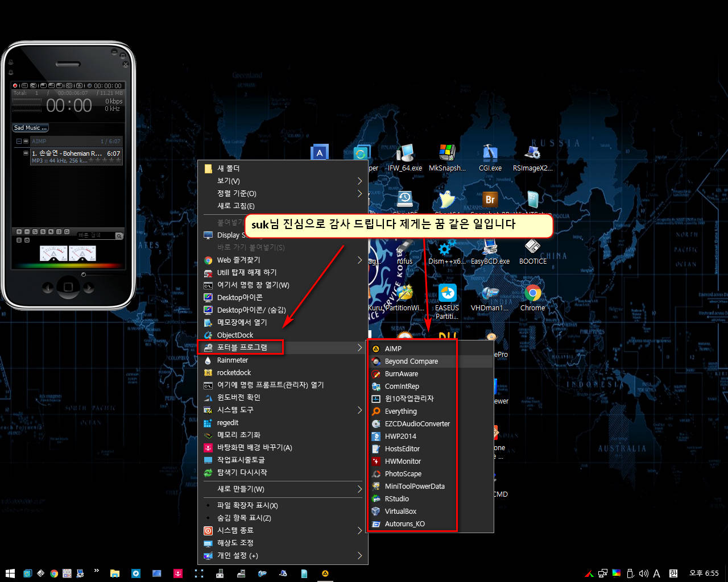
Task: Launch VirtualBox from the submenu
Action: point(430,512)
